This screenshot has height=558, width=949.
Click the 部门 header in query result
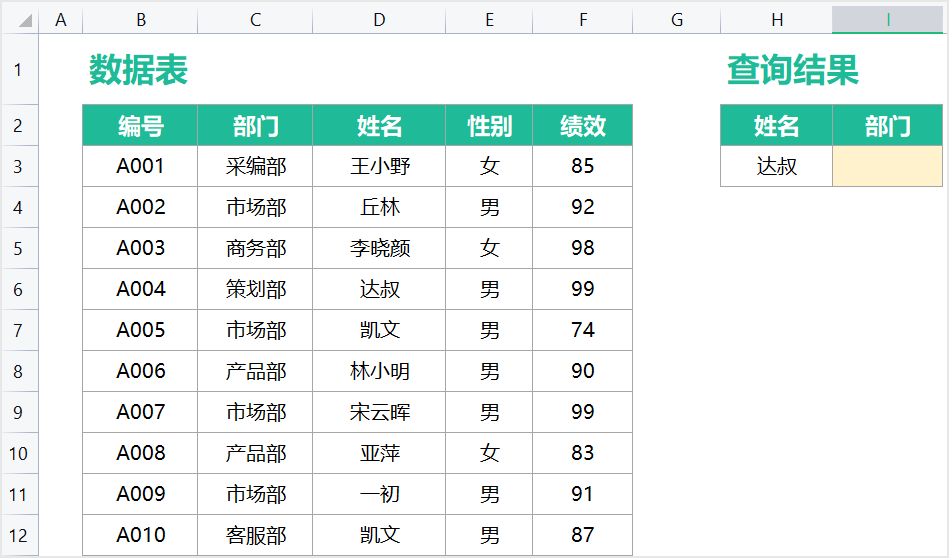pos(887,125)
